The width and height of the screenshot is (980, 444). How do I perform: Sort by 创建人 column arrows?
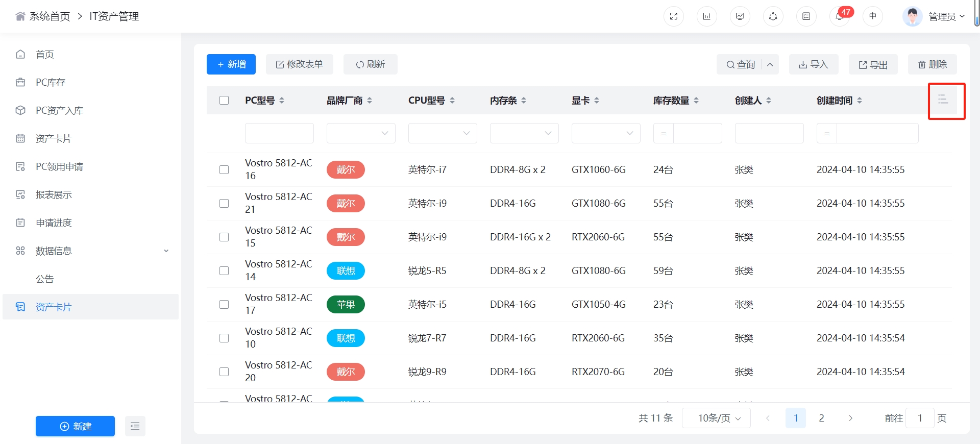[x=769, y=101]
